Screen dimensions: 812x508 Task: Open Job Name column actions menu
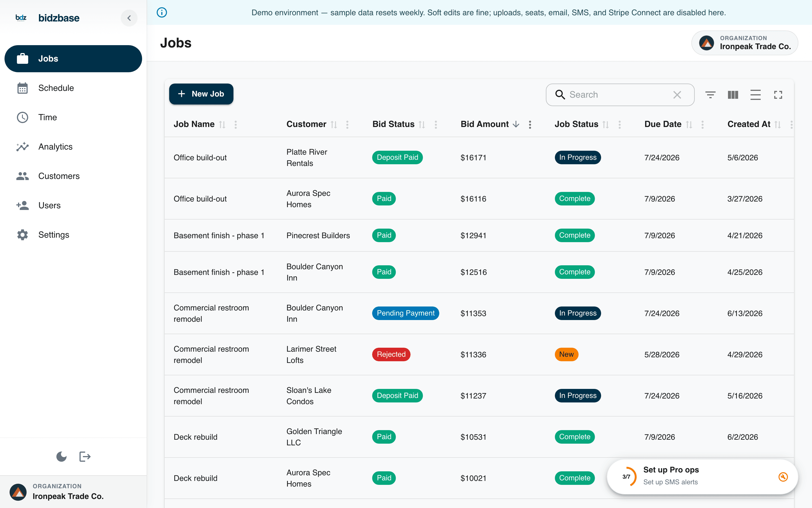click(x=235, y=125)
